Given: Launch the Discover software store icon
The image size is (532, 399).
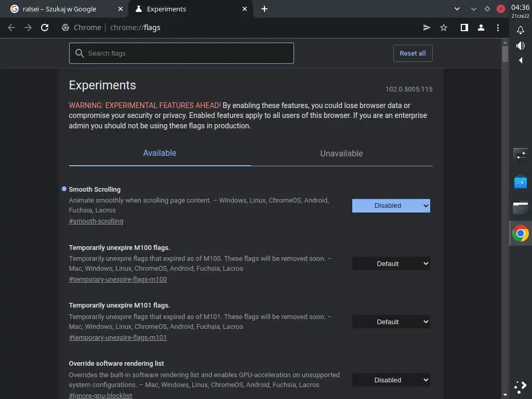Looking at the screenshot, I should [520, 181].
